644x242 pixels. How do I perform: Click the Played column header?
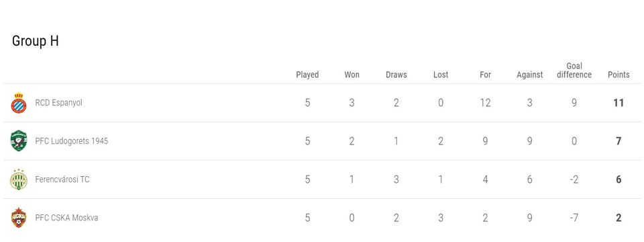coord(307,75)
